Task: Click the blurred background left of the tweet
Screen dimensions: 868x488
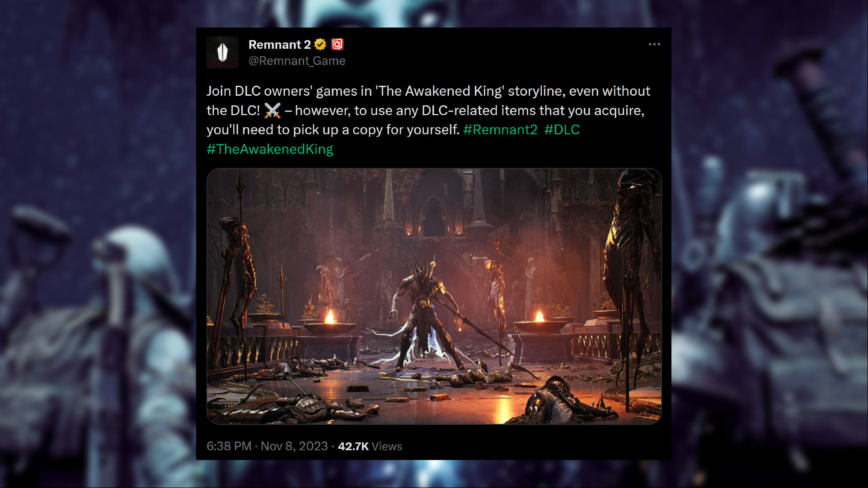Action: (98, 244)
